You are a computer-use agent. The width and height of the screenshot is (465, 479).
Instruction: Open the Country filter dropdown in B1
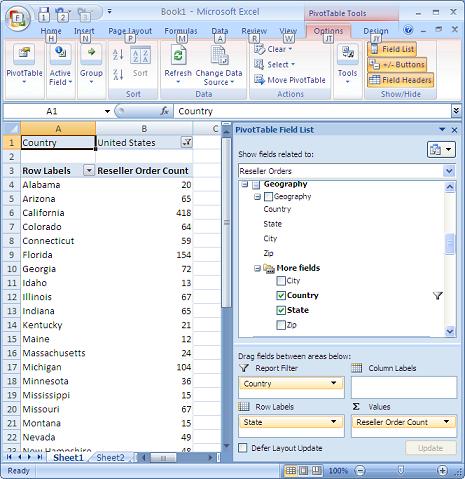click(187, 143)
